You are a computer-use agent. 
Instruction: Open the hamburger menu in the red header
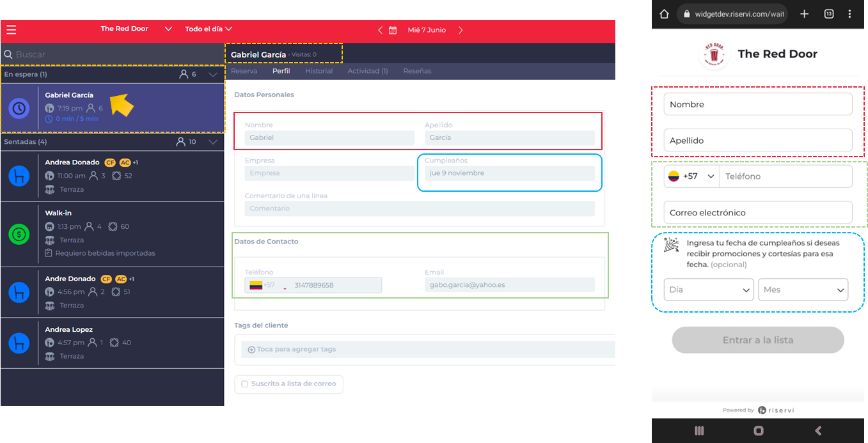[11, 29]
